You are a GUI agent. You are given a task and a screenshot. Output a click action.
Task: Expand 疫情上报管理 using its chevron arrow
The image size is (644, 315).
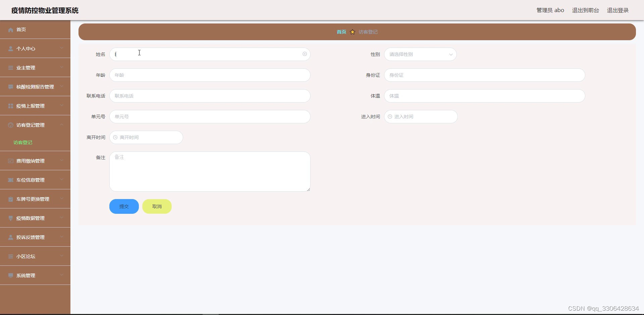coord(62,106)
